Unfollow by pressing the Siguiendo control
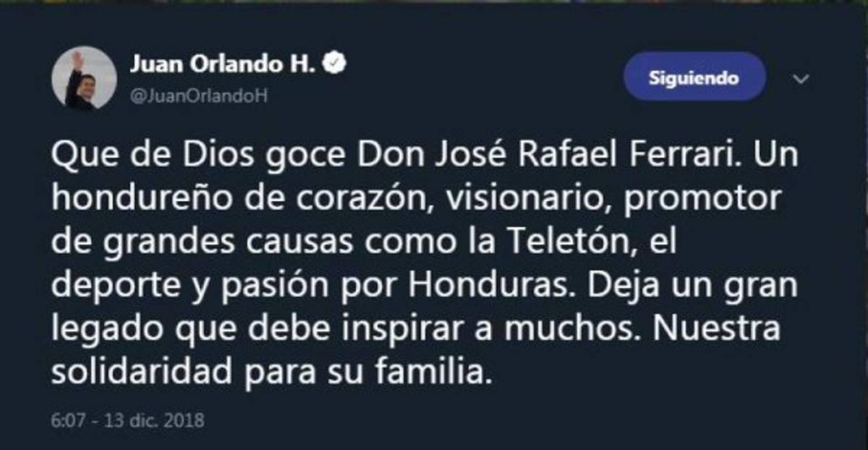The image size is (868, 450). [695, 77]
